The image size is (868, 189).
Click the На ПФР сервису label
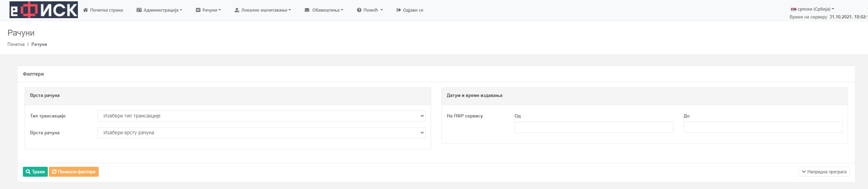coord(465,116)
